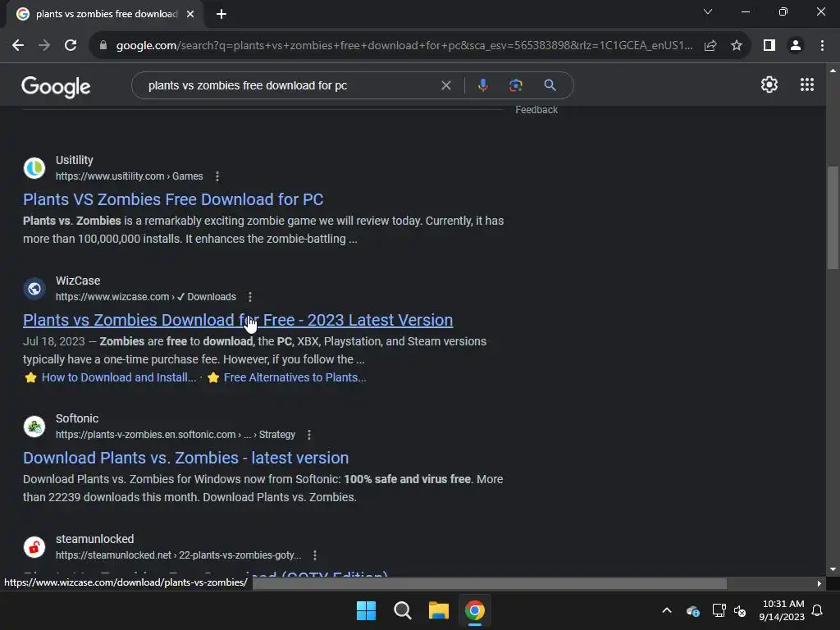The height and width of the screenshot is (630, 840).
Task: Open Chrome side panel
Action: click(769, 46)
